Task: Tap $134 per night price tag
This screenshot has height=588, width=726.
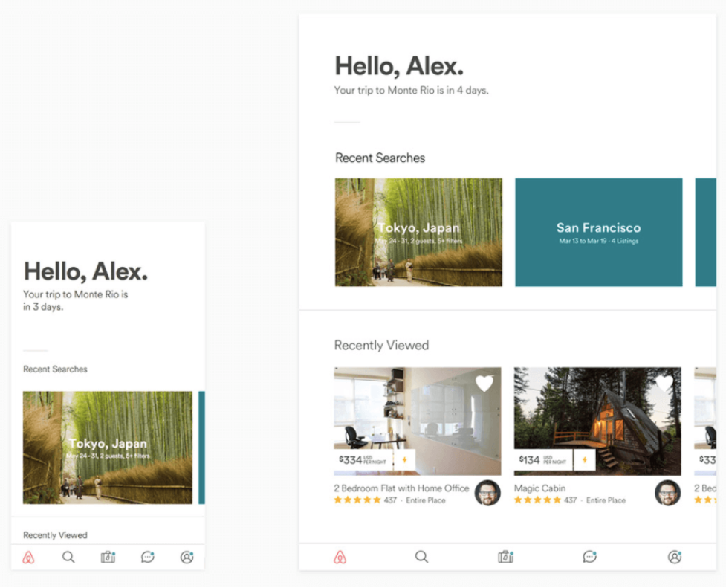Action: [x=544, y=460]
